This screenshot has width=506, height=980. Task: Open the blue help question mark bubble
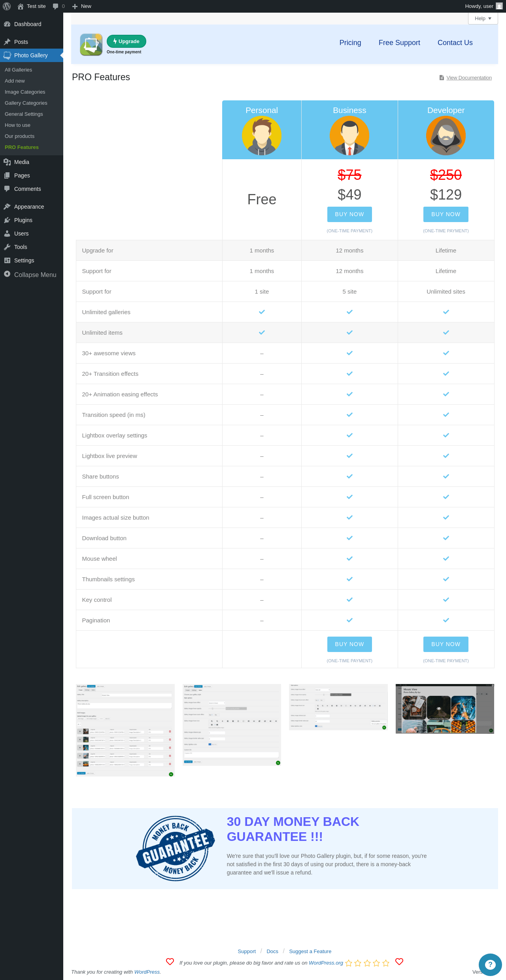coord(490,965)
